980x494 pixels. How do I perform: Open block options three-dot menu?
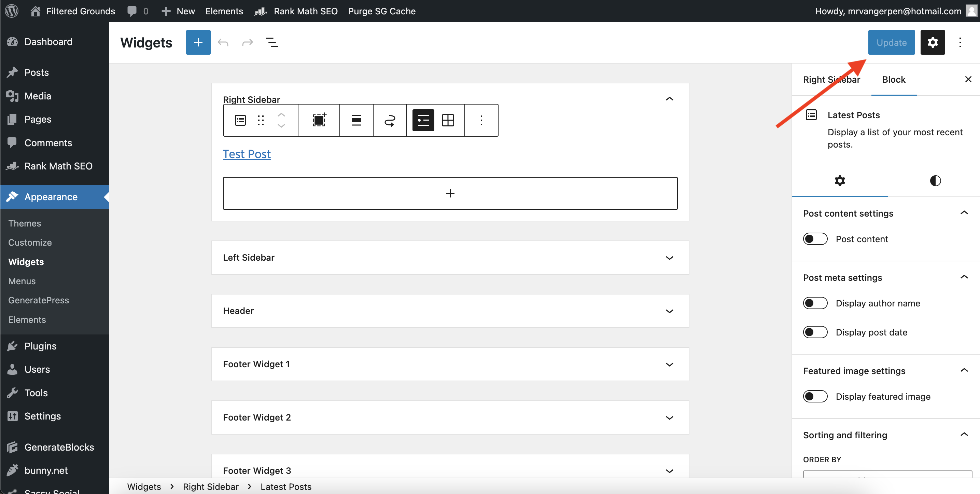click(481, 120)
